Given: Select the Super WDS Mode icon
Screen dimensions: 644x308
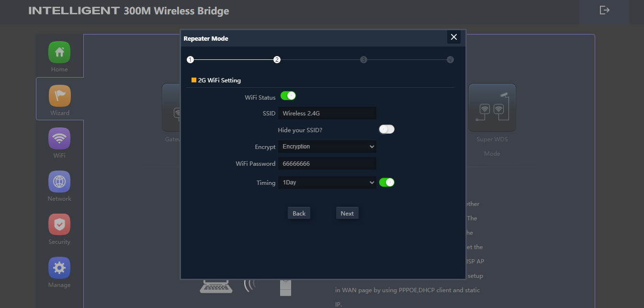Looking at the screenshot, I should pyautogui.click(x=492, y=108).
